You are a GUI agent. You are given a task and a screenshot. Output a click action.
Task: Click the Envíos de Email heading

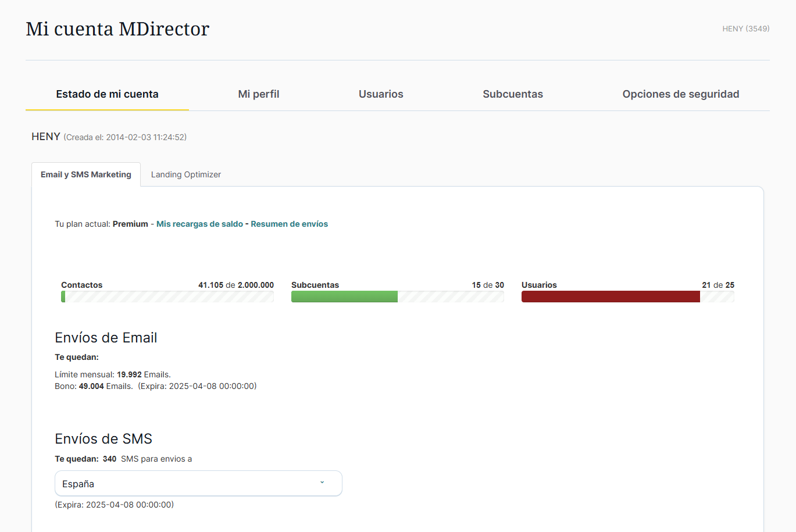point(106,338)
